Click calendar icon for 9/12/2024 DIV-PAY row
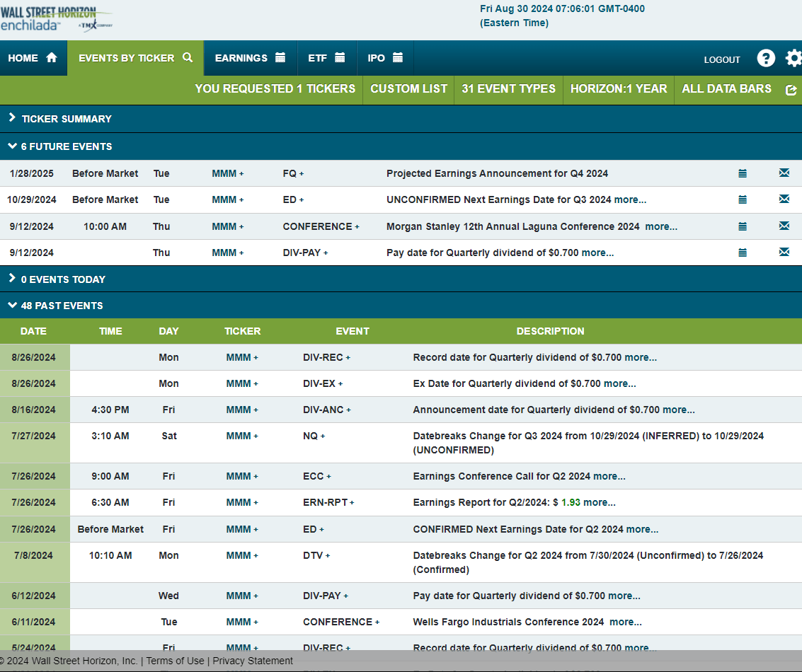802x672 pixels. coord(743,253)
